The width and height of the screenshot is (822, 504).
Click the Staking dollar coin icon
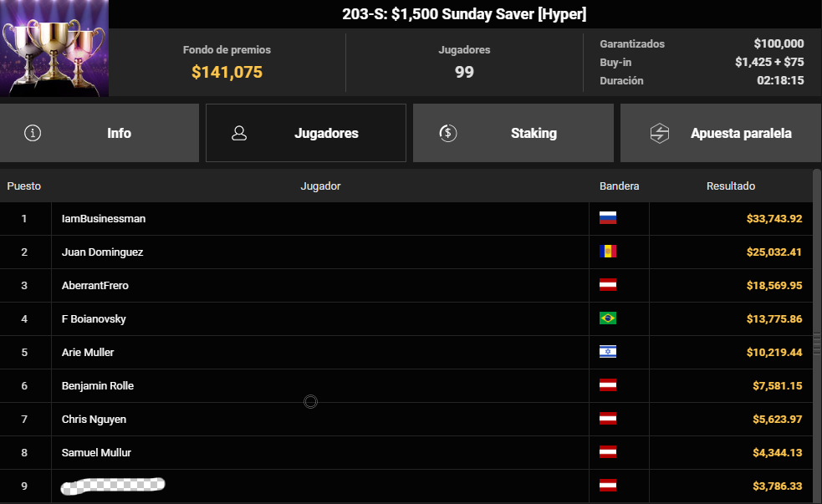pos(447,133)
